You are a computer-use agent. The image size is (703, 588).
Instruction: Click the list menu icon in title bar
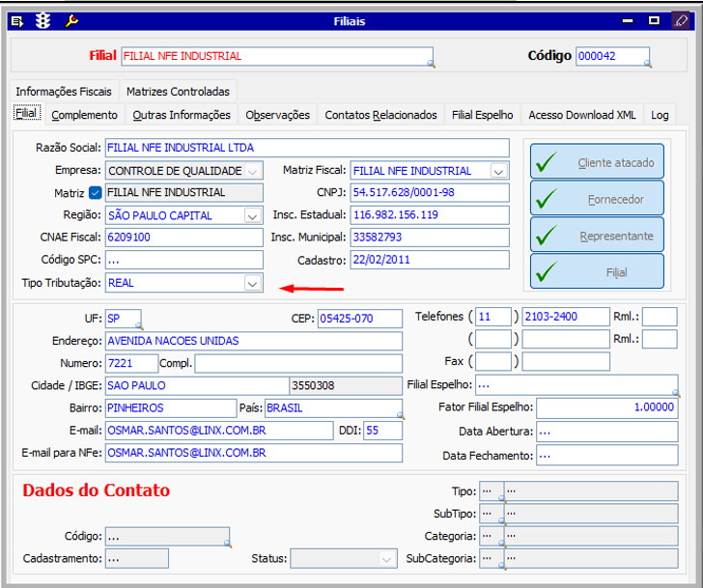point(18,20)
